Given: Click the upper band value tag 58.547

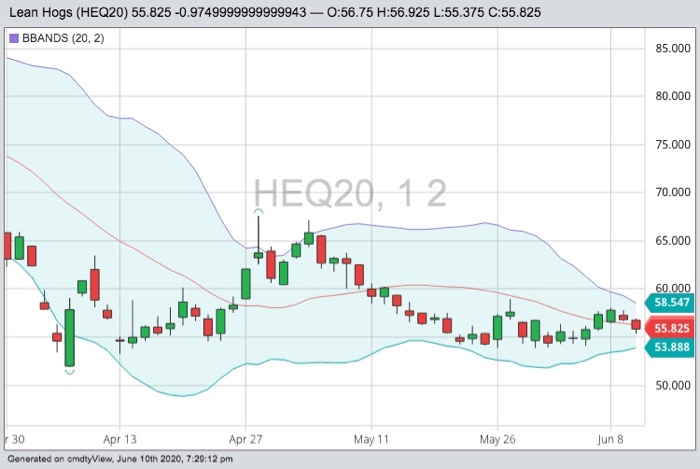Looking at the screenshot, I should pos(671,303).
